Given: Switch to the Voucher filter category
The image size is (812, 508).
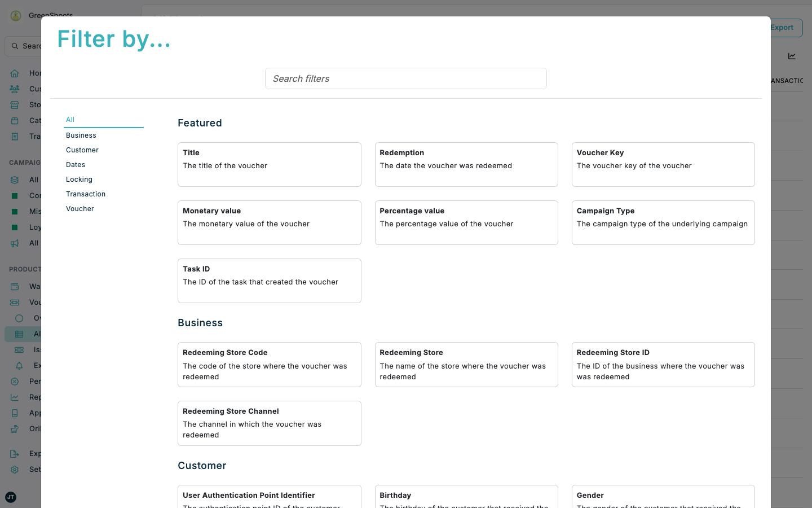Looking at the screenshot, I should click(x=80, y=208).
